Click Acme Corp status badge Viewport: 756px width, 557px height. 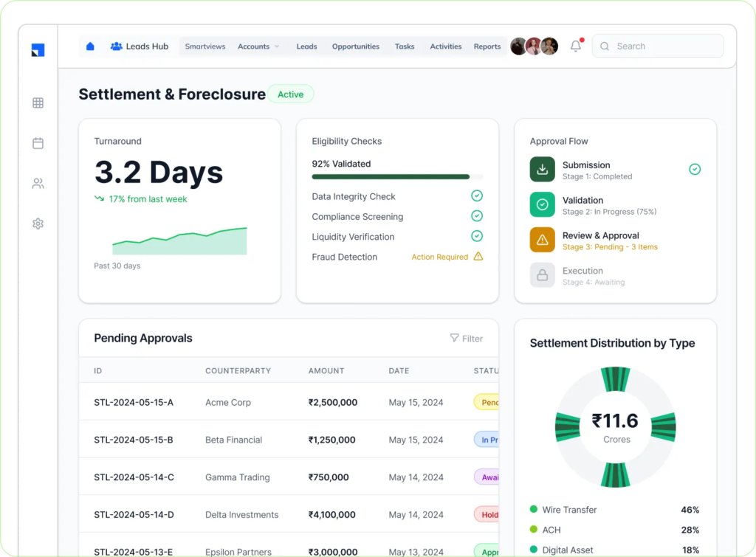(x=487, y=402)
